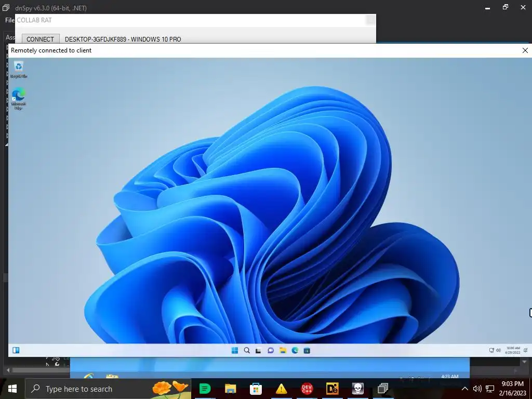532x399 pixels.
Task: Click the CONNECT button in COLLAB RAT
Action: (x=41, y=39)
